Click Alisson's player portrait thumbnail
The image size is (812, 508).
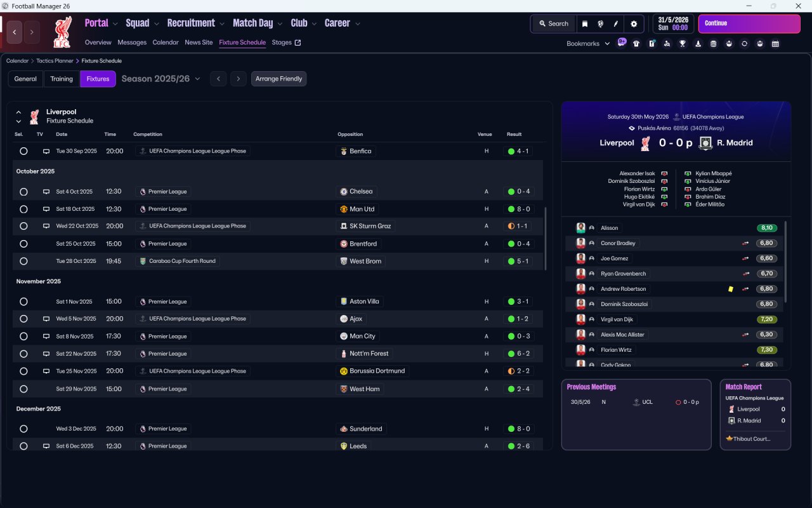(x=580, y=228)
